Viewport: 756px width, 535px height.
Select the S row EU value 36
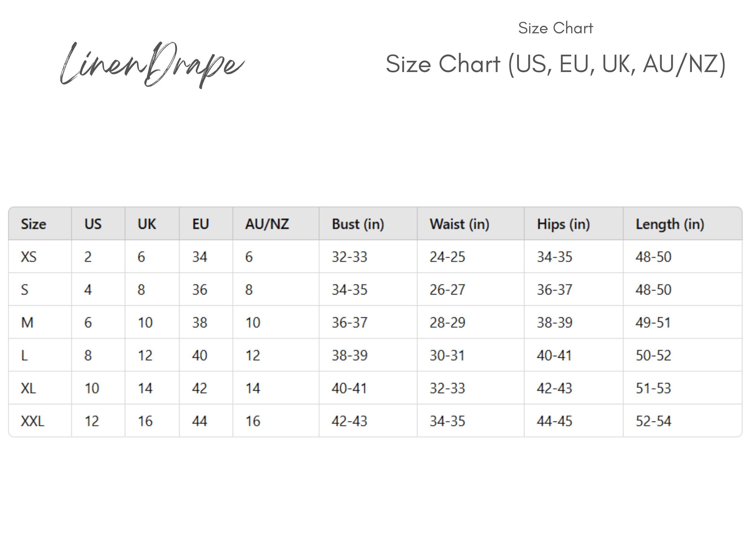tap(200, 290)
